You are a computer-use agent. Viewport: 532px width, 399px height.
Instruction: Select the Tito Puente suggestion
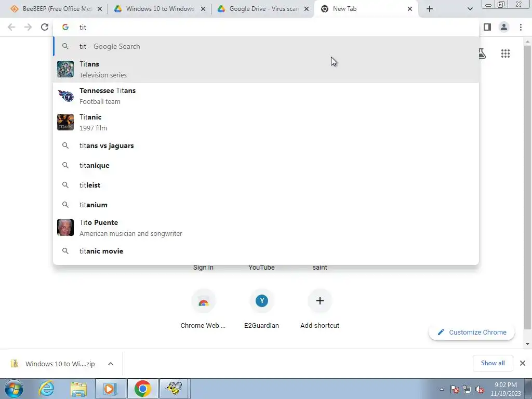(x=266, y=228)
